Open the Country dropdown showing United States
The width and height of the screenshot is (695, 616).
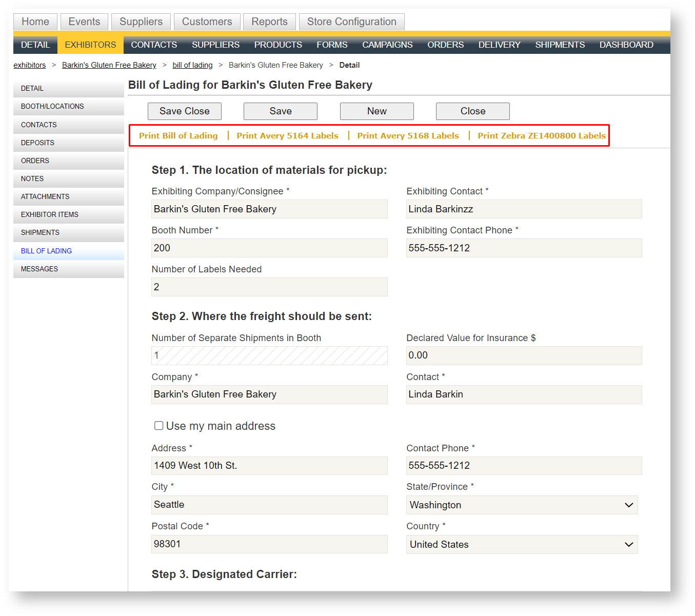(x=521, y=544)
